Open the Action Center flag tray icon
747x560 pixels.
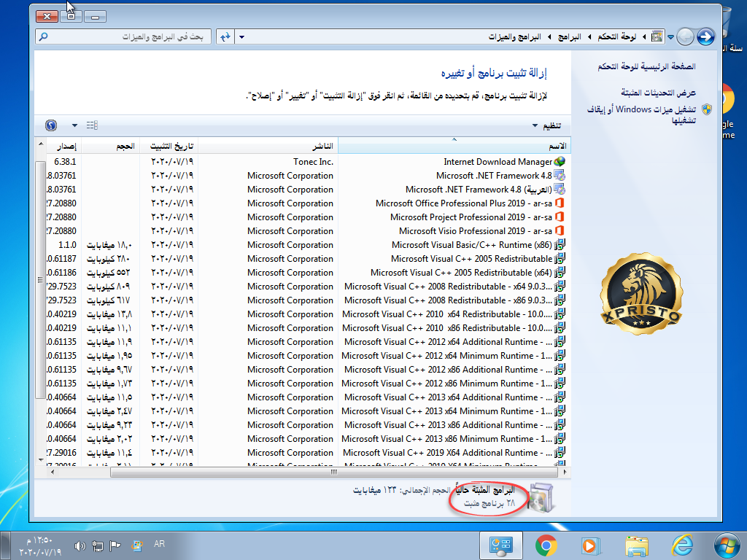[115, 546]
